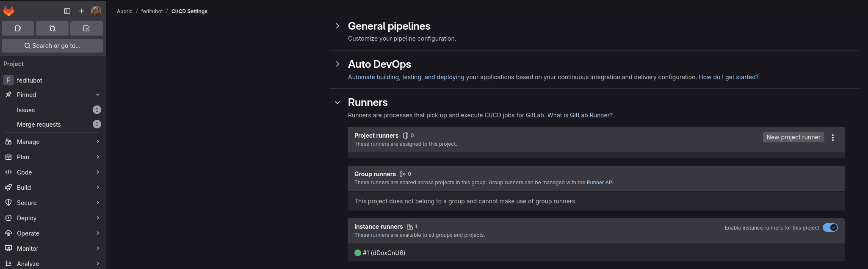Click the Manage menu icon
The height and width of the screenshot is (269, 868).
pyautogui.click(x=8, y=142)
